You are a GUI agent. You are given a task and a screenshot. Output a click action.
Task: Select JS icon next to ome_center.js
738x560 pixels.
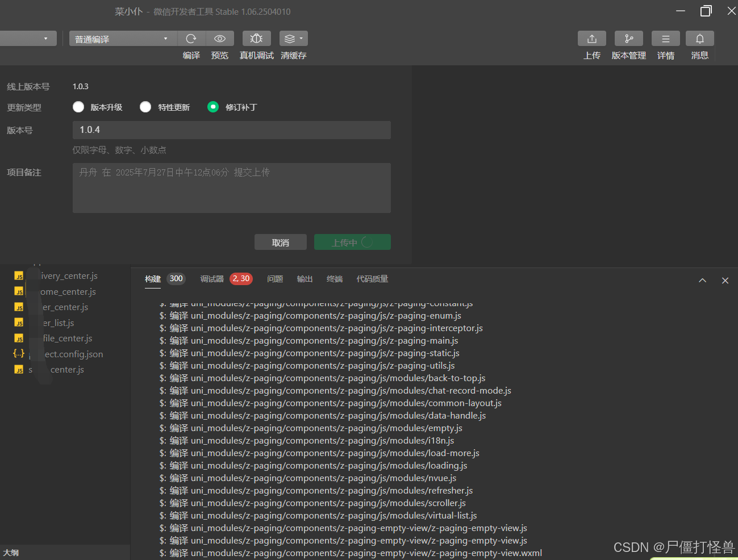pyautogui.click(x=19, y=291)
